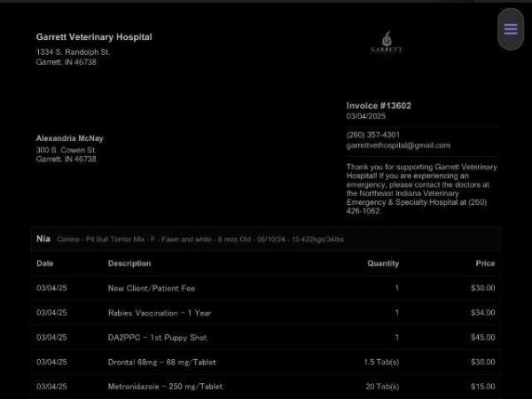The width and height of the screenshot is (532, 399).
Task: Click the Garrett Veterinary Hospital heading
Action: coord(94,37)
